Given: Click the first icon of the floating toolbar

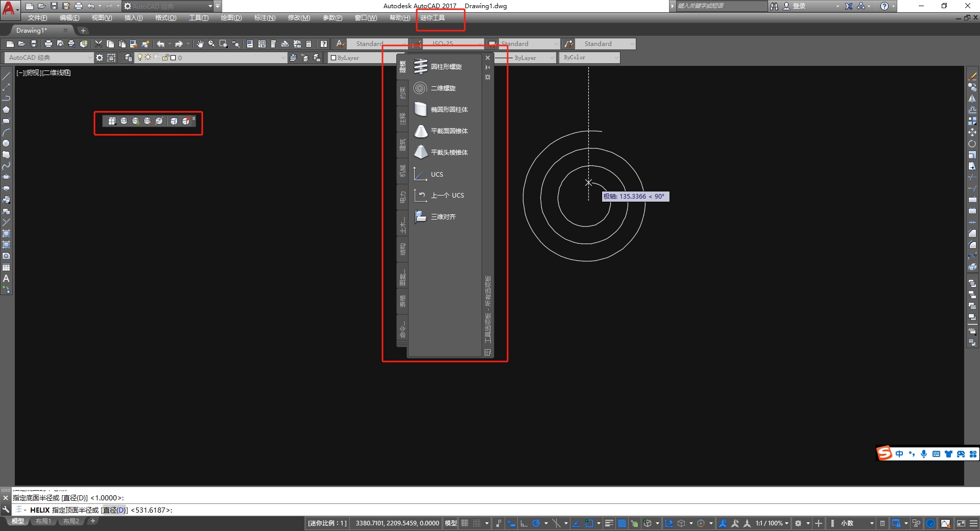Looking at the screenshot, I should 112,121.
